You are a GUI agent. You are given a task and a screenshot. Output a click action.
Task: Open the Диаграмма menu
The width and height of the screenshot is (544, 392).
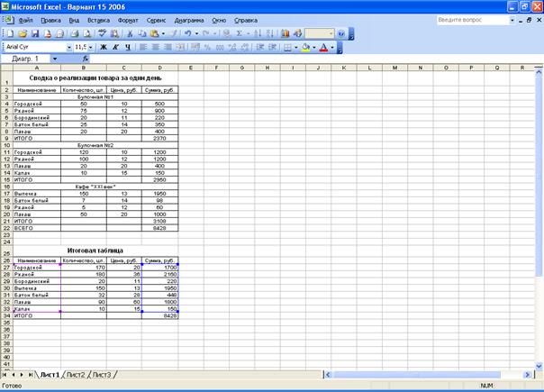click(188, 19)
